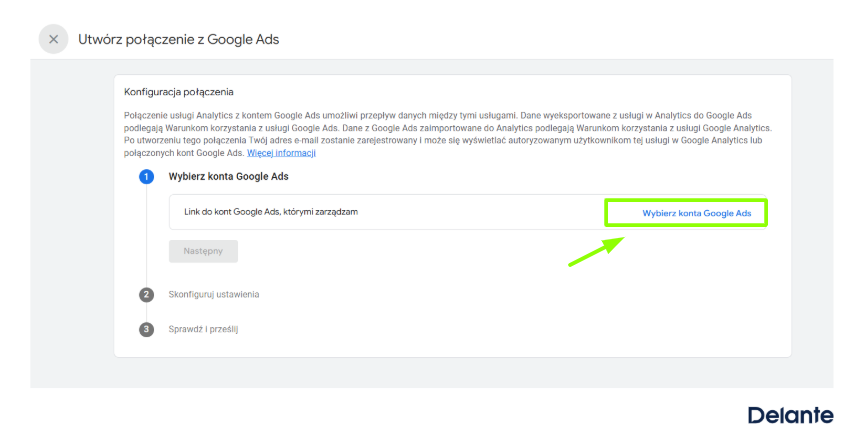The height and width of the screenshot is (440, 854).
Task: Select step 2 circle icon
Action: tap(146, 295)
